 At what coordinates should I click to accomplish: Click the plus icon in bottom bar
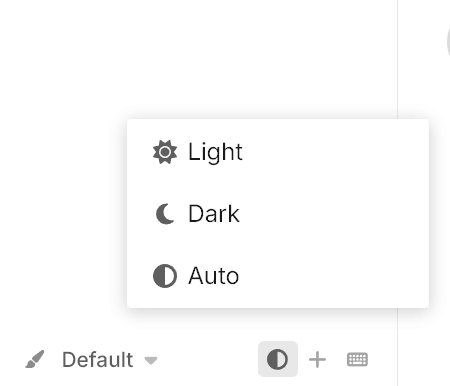tap(317, 360)
